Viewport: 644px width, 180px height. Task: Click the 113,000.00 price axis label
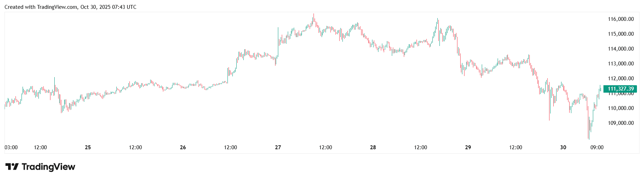coord(621,64)
